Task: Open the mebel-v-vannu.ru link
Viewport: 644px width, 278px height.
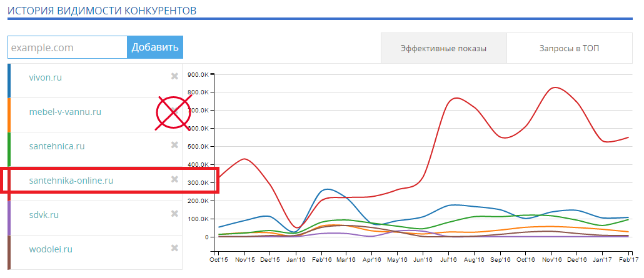Action: pos(65,112)
